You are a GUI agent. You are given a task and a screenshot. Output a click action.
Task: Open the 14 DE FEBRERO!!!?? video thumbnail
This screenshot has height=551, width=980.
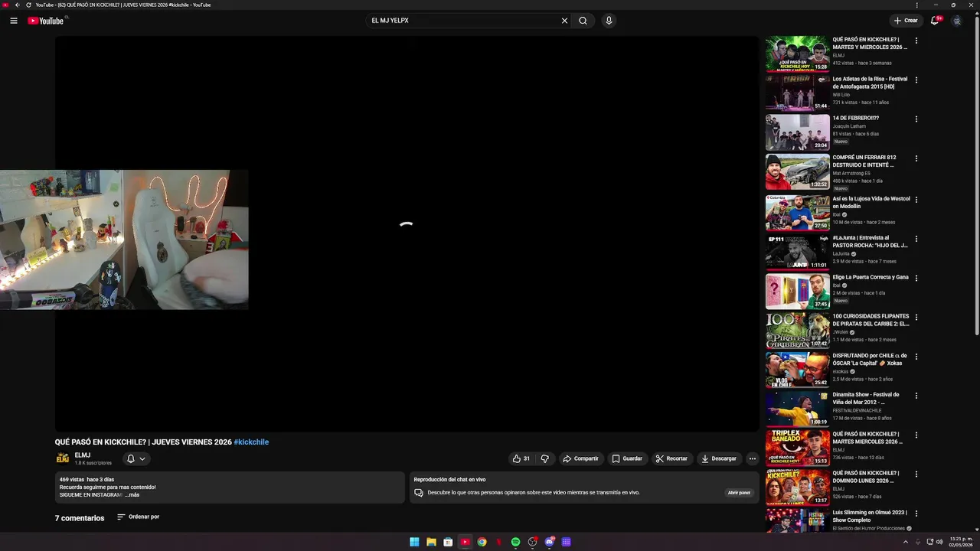point(797,132)
